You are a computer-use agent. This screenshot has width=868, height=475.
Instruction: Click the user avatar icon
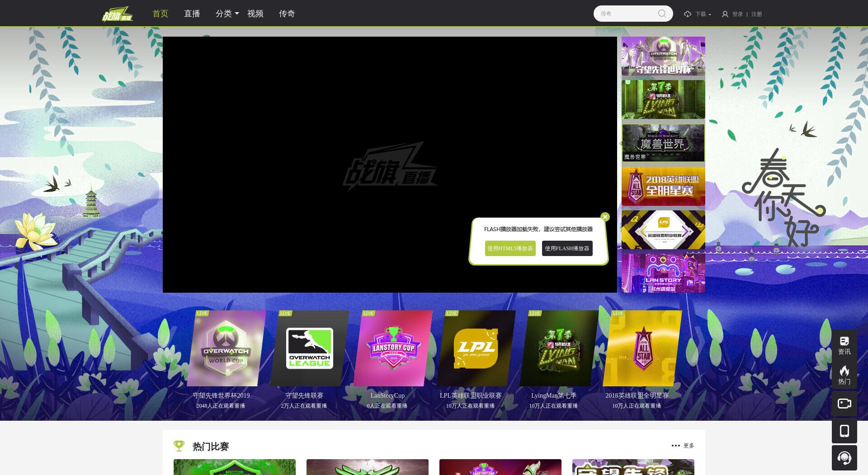pos(725,14)
